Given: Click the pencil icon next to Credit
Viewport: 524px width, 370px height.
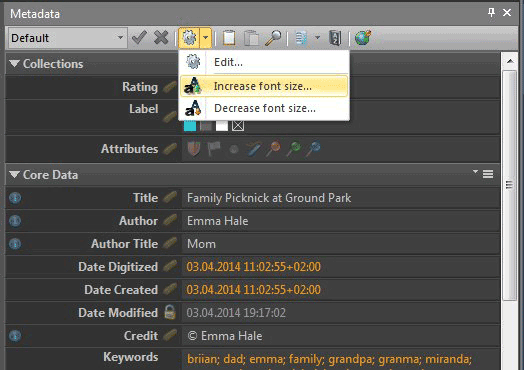Looking at the screenshot, I should [170, 335].
